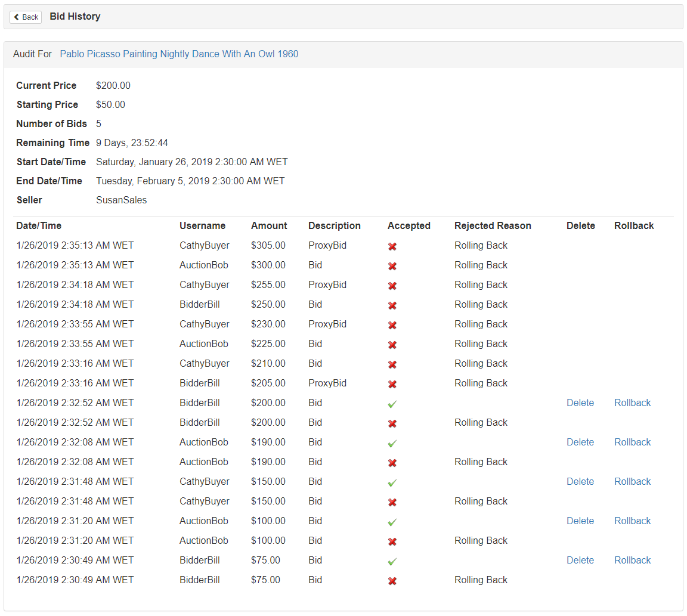Delete BidderBill's accepted $200.00 bid

pyautogui.click(x=580, y=403)
